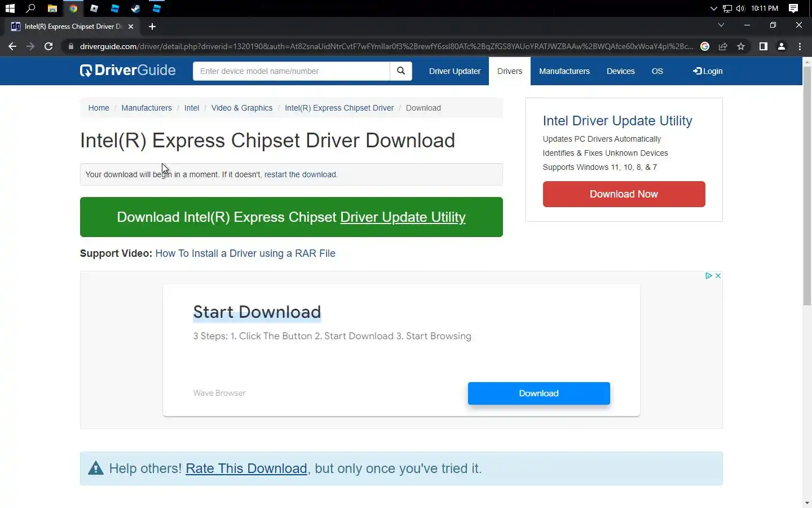Click the search magnifier button
This screenshot has width=812, height=508.
click(401, 71)
